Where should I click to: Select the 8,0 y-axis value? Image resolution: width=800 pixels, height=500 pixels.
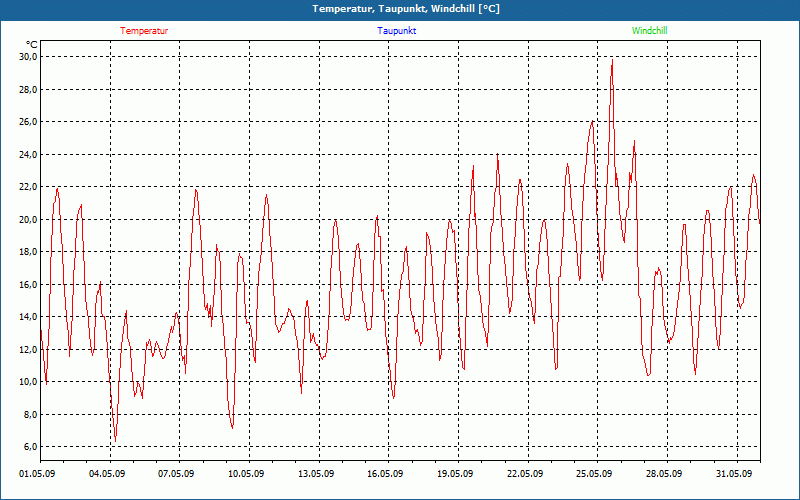[30, 414]
